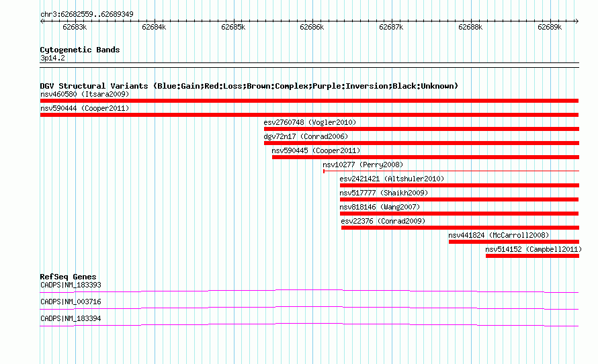Click the 62684k ruler tick label

154,28
